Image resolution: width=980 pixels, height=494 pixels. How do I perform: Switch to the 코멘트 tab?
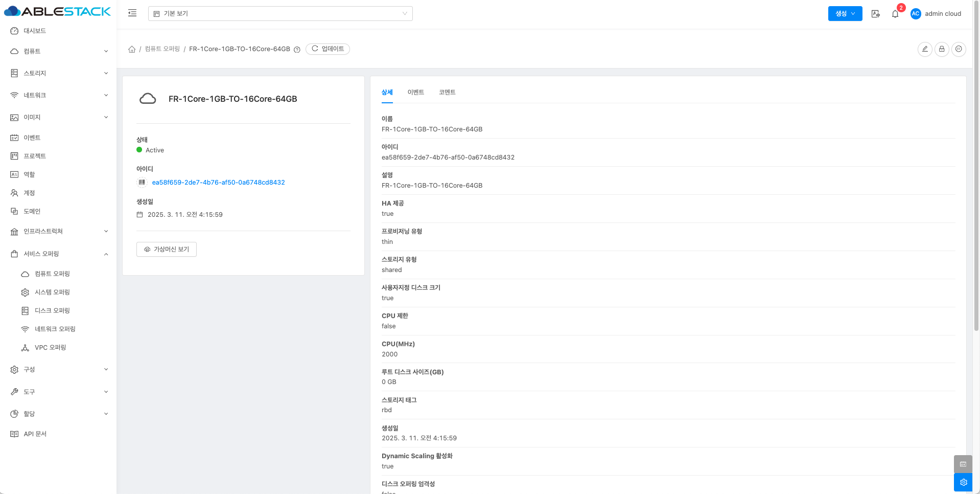coord(447,92)
